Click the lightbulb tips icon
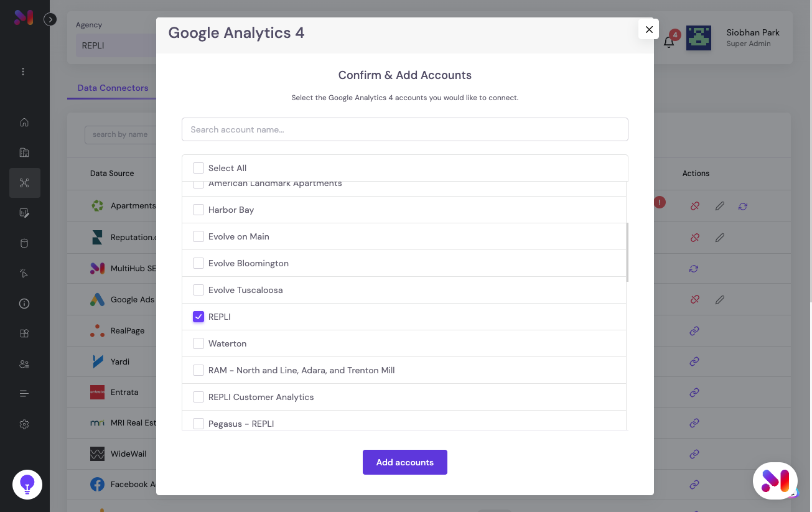 tap(27, 485)
